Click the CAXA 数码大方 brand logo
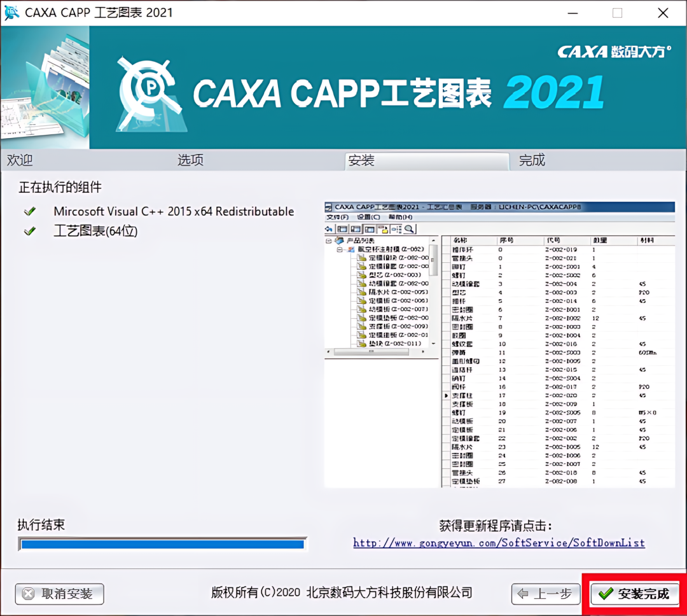The image size is (687, 616). pyautogui.click(x=614, y=52)
